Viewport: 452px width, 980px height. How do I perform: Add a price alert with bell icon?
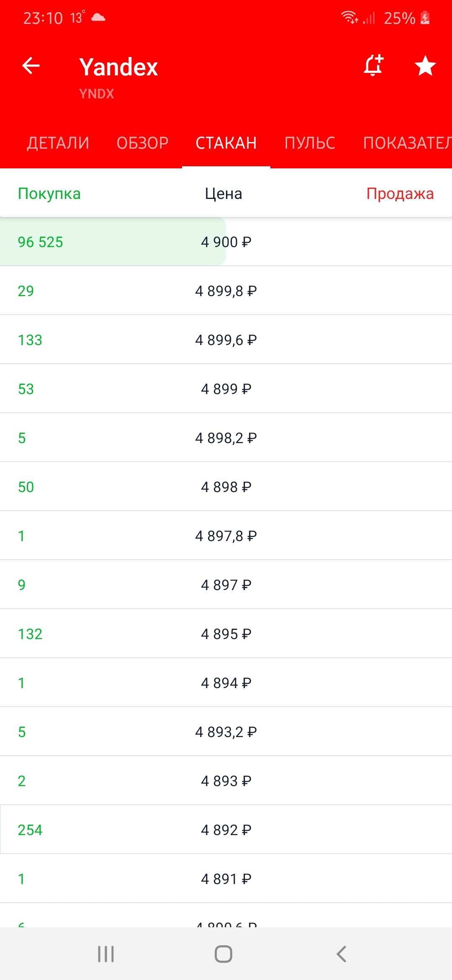point(373,66)
